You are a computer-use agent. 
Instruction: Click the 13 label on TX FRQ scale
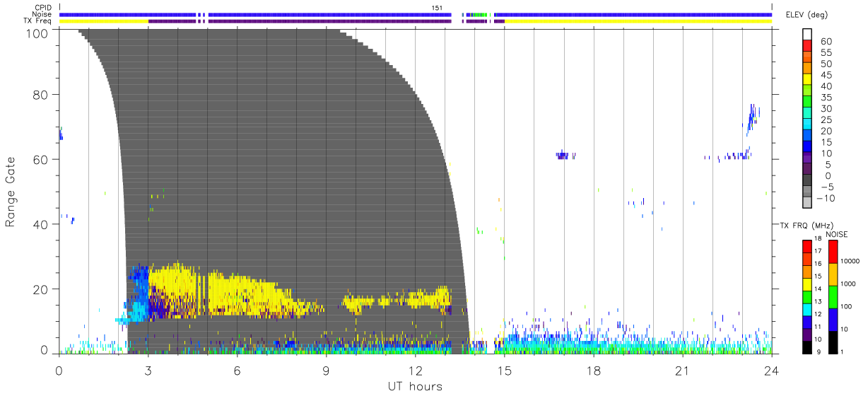819,301
